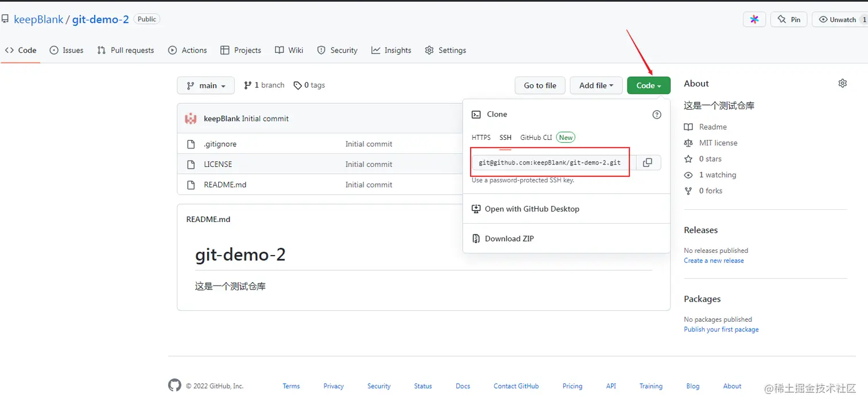Click the 0 tags link
Image resolution: width=868 pixels, height=406 pixels.
pos(309,85)
